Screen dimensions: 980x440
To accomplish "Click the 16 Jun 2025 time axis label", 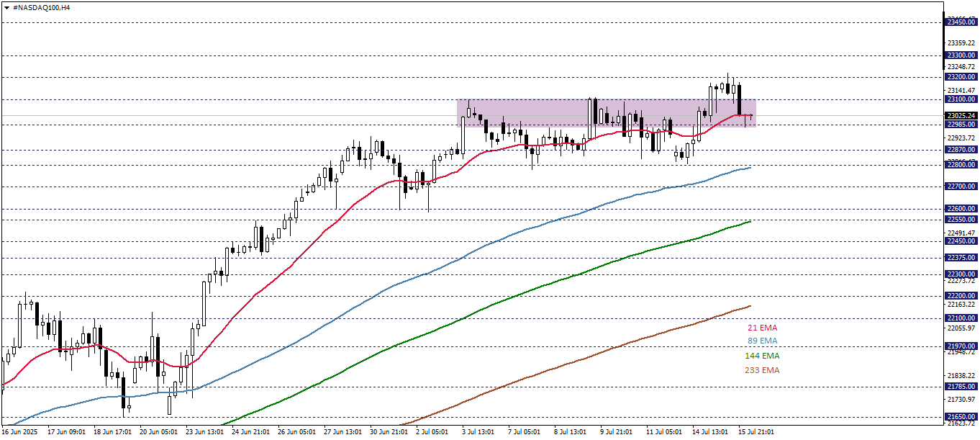I will point(18,431).
